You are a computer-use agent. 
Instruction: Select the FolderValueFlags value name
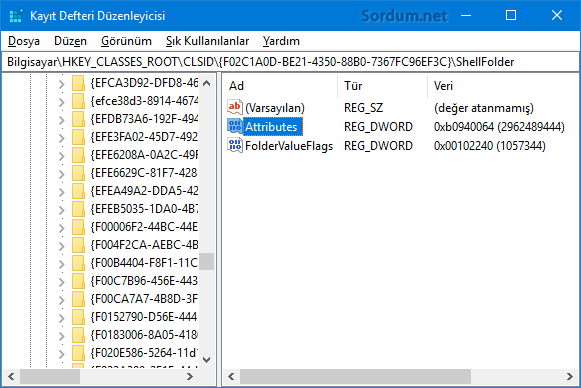tap(289, 146)
